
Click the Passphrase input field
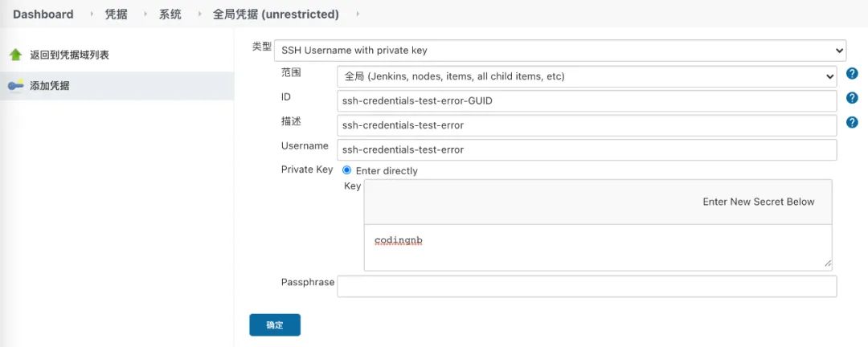point(587,287)
